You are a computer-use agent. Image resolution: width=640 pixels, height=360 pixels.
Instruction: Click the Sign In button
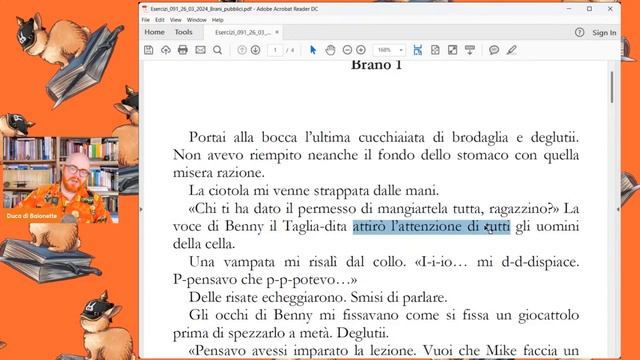pyautogui.click(x=604, y=33)
